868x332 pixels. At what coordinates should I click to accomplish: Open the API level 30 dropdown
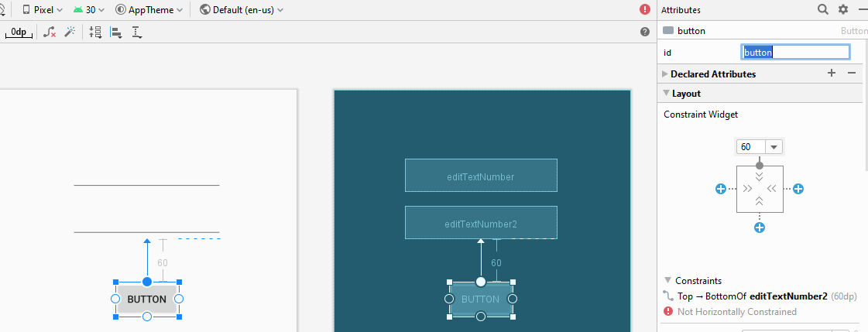[x=88, y=10]
